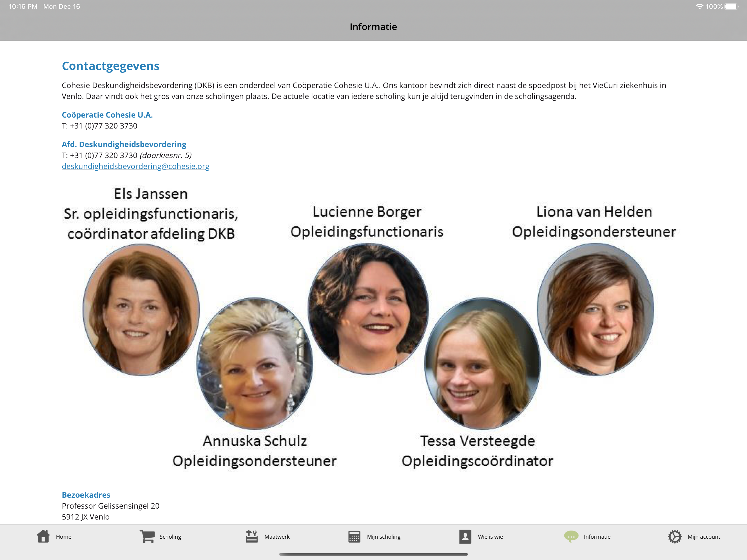Tap the Liona van Helden portrait photo
Screen dimensions: 747x560
pos(595,309)
